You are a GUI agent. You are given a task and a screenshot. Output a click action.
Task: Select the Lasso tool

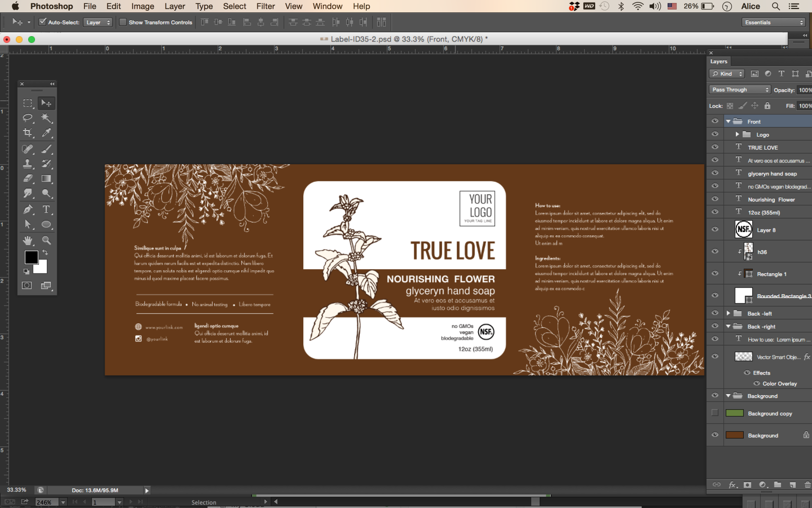(x=27, y=118)
